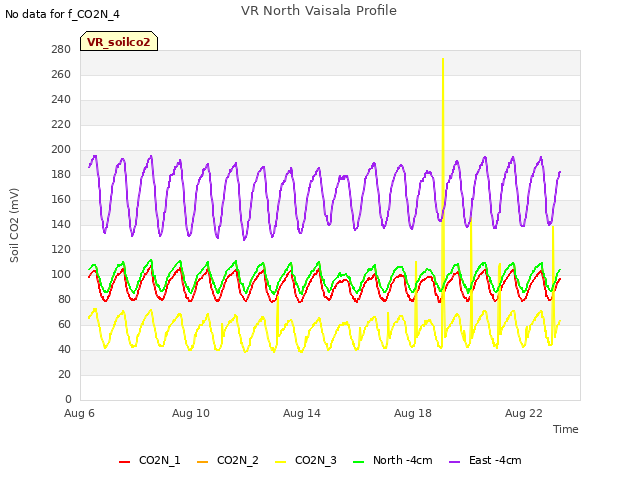Click the Aug 22 x-axis label
This screenshot has width=640, height=480.
(524, 413)
